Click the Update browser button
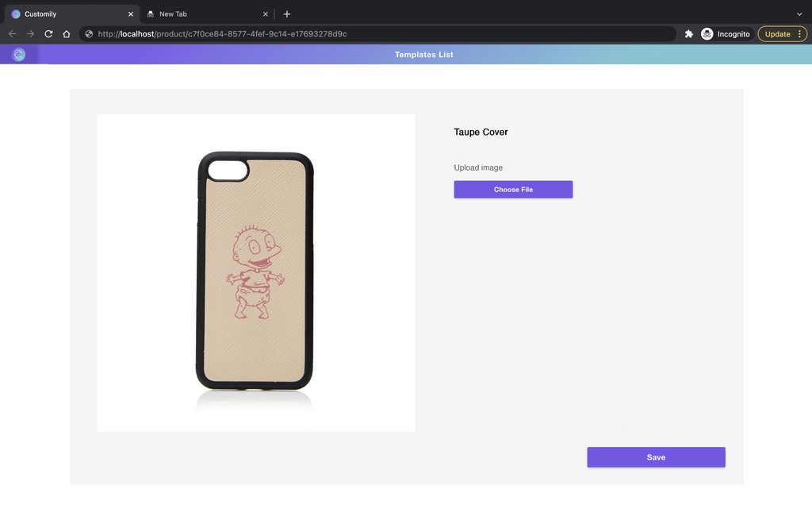Viewport: 812px width, 508px height. pos(777,33)
